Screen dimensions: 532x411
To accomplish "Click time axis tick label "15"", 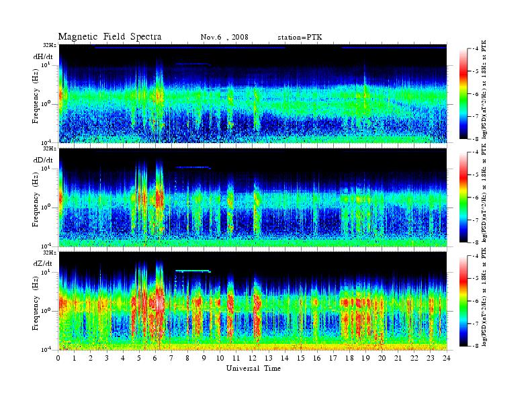I will (301, 358).
